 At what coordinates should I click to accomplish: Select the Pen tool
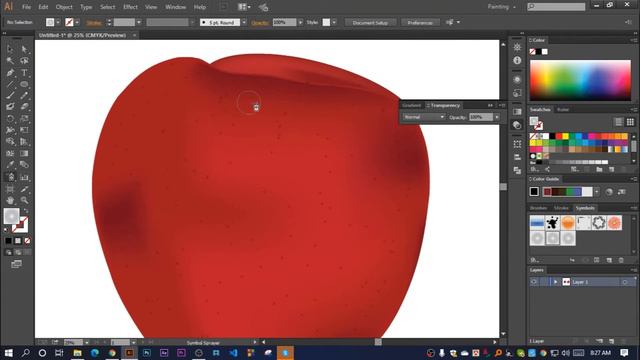(10, 73)
